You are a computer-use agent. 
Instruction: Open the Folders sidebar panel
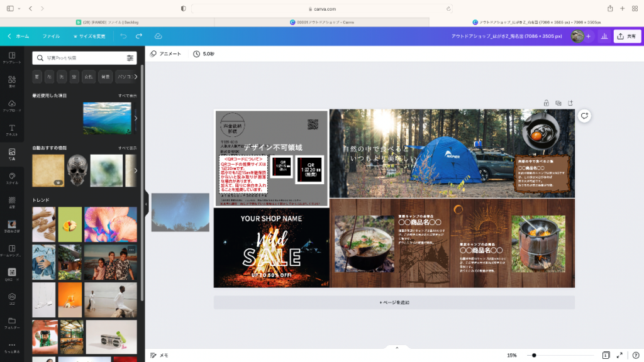(x=12, y=323)
